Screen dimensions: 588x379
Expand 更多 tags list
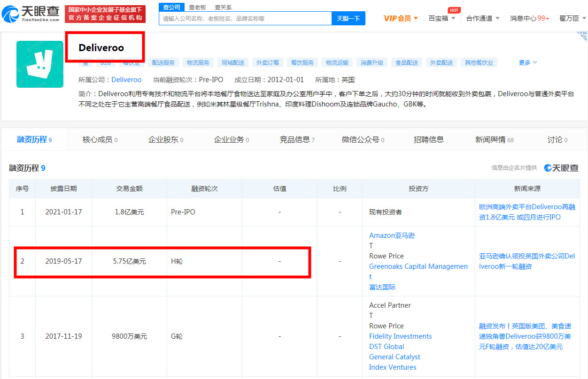tap(528, 62)
